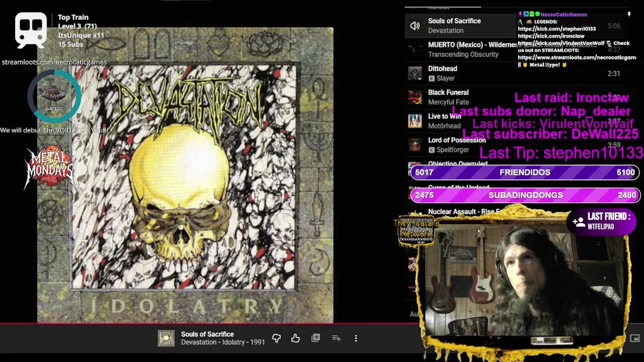Click the NecroCaticGames chat username
Image resolution: width=644 pixels, height=362 pixels.
coord(563,15)
